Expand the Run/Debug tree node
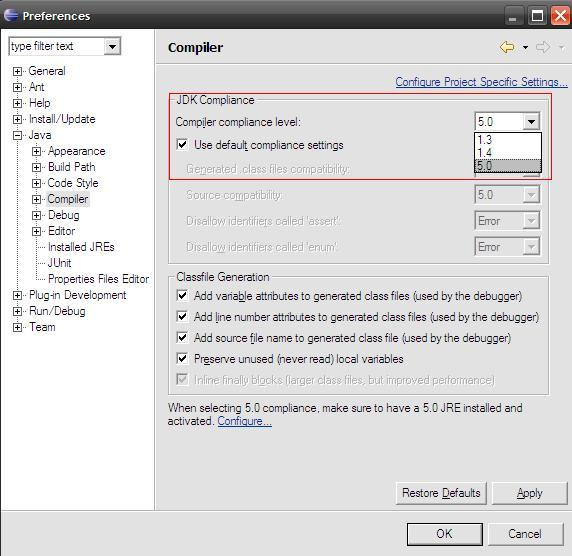The height and width of the screenshot is (556, 572). [x=17, y=311]
